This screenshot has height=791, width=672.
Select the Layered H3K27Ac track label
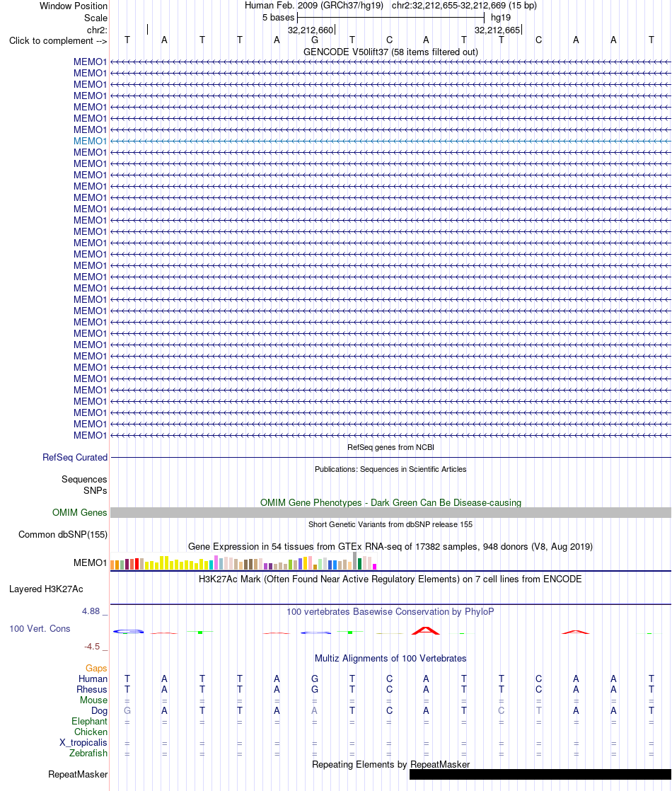coord(47,589)
